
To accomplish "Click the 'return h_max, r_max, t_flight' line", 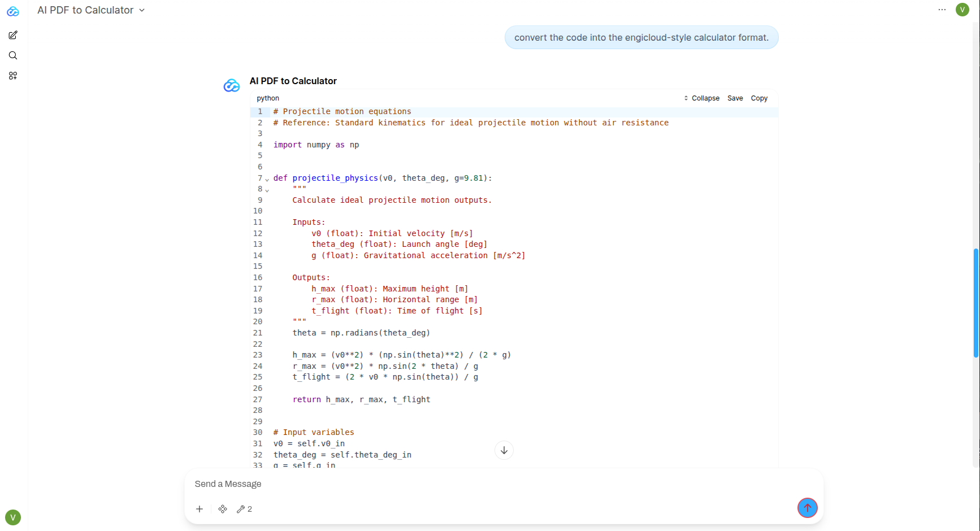I will [362, 400].
